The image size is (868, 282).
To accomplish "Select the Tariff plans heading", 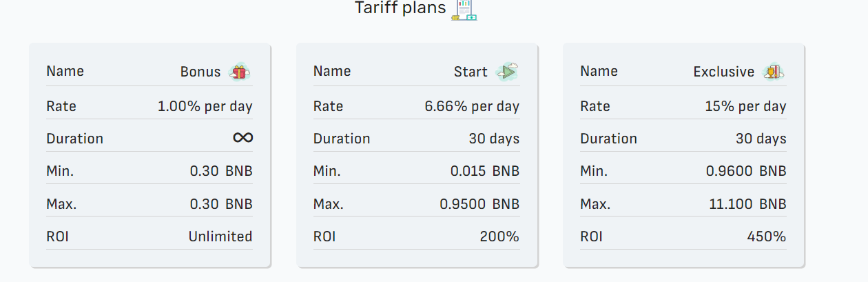I will tap(400, 8).
